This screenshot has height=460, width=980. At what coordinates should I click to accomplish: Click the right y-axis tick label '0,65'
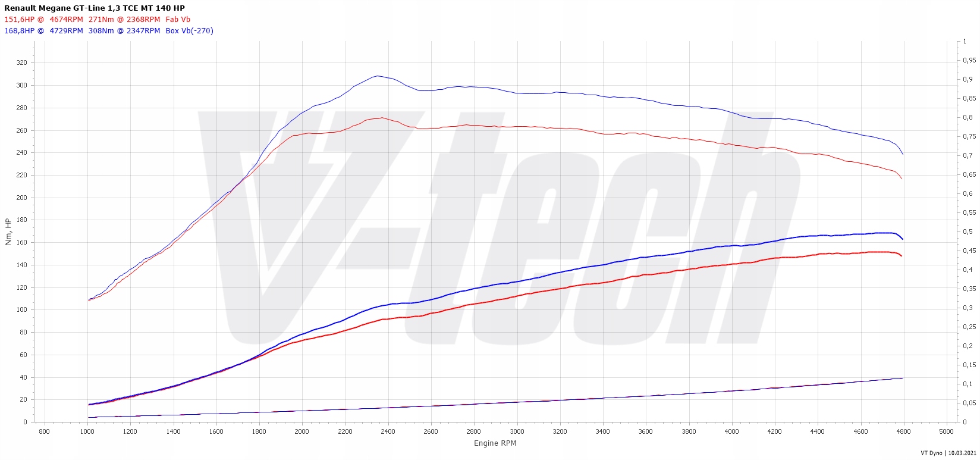click(969, 175)
